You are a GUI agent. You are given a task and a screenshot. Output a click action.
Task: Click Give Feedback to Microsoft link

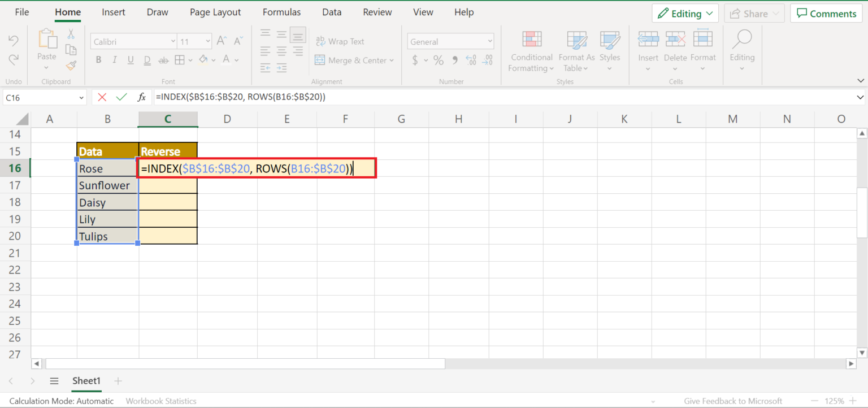[x=733, y=401]
